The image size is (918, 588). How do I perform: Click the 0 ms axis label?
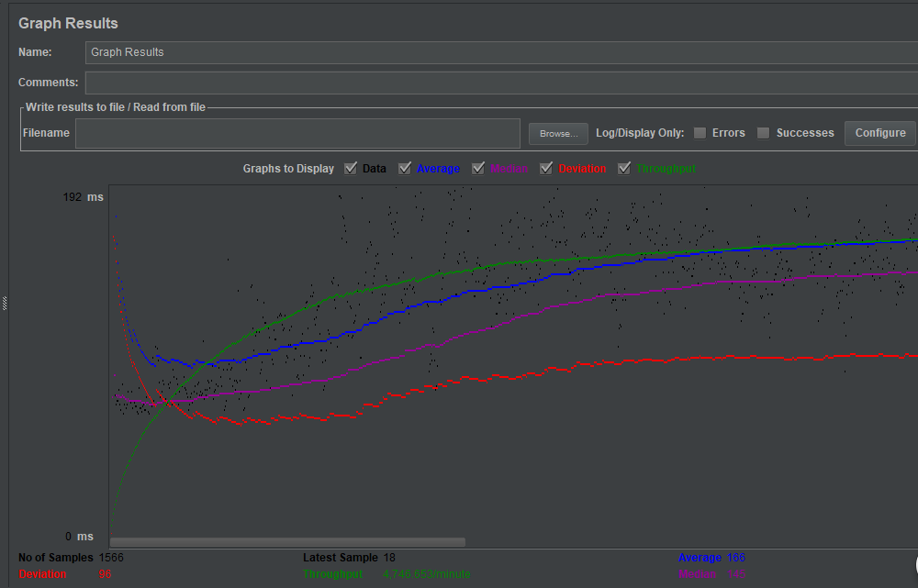pyautogui.click(x=80, y=537)
